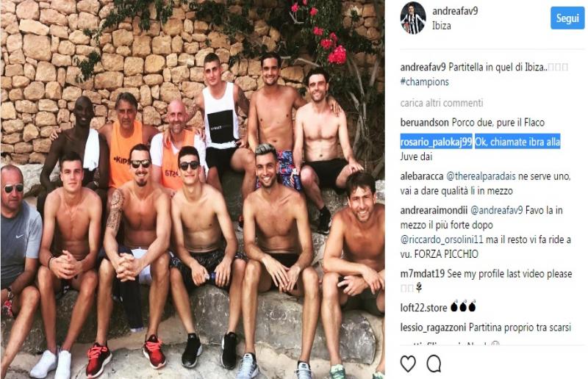Load more comments via carica altri commenti
The width and height of the screenshot is (588, 379).
click(442, 103)
